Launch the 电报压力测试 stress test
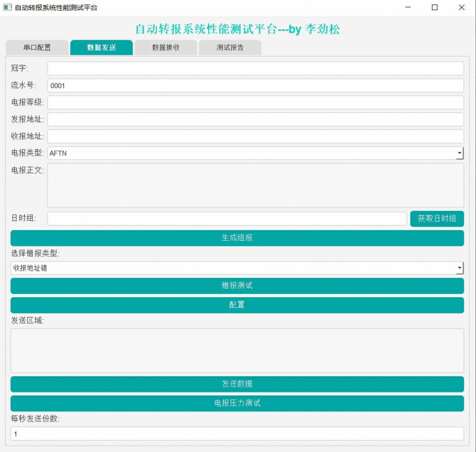The image size is (476, 452). (x=237, y=403)
